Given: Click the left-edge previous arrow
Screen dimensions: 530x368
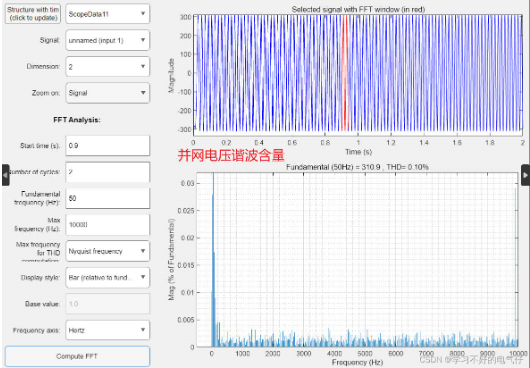Looking at the screenshot, I should coord(5,175).
